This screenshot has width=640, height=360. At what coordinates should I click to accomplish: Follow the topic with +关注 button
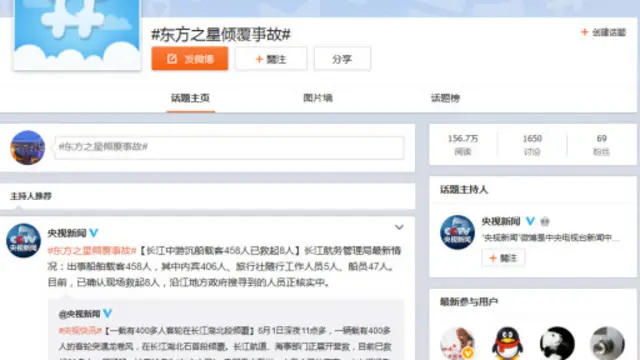(x=271, y=59)
